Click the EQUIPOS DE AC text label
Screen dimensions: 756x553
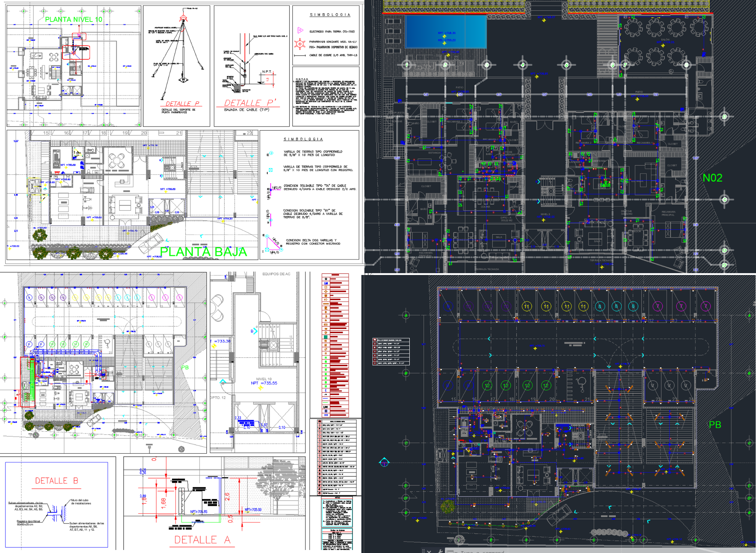(276, 274)
